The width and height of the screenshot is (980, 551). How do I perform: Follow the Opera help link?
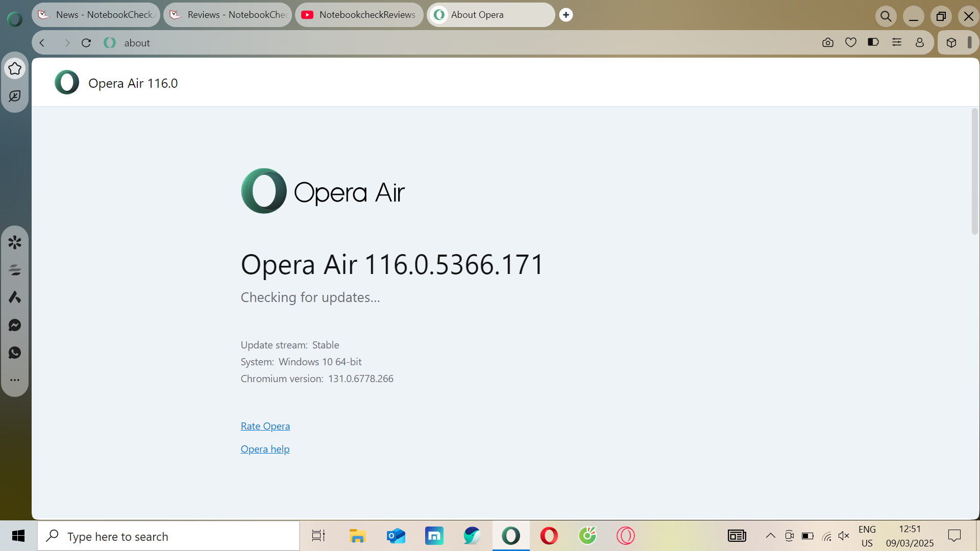(x=265, y=449)
